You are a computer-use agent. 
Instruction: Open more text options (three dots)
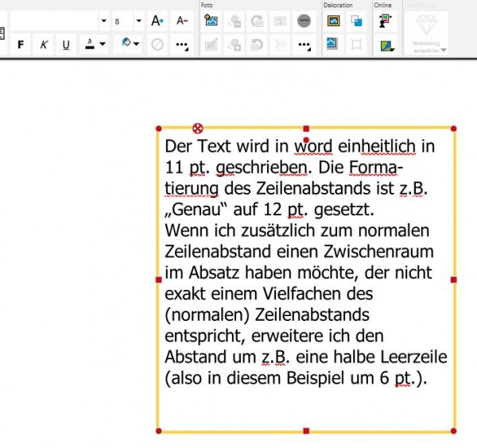[182, 44]
